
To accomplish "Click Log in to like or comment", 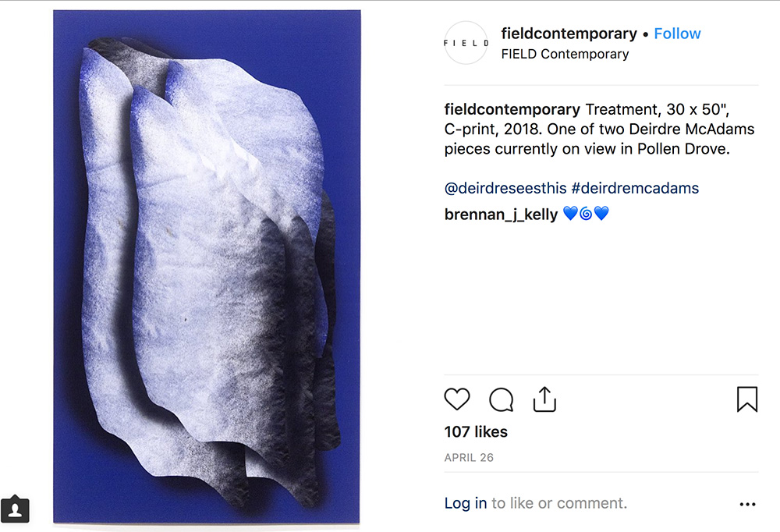I will (x=465, y=503).
